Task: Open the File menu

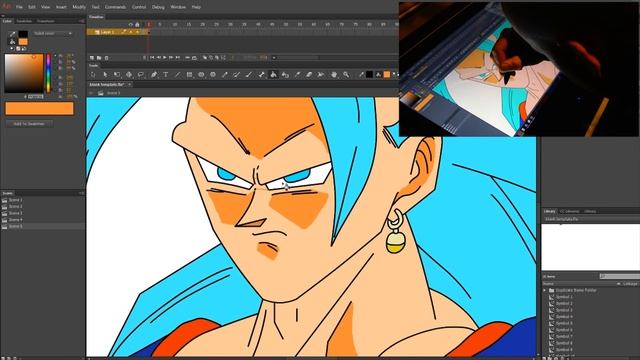Action: tap(19, 7)
